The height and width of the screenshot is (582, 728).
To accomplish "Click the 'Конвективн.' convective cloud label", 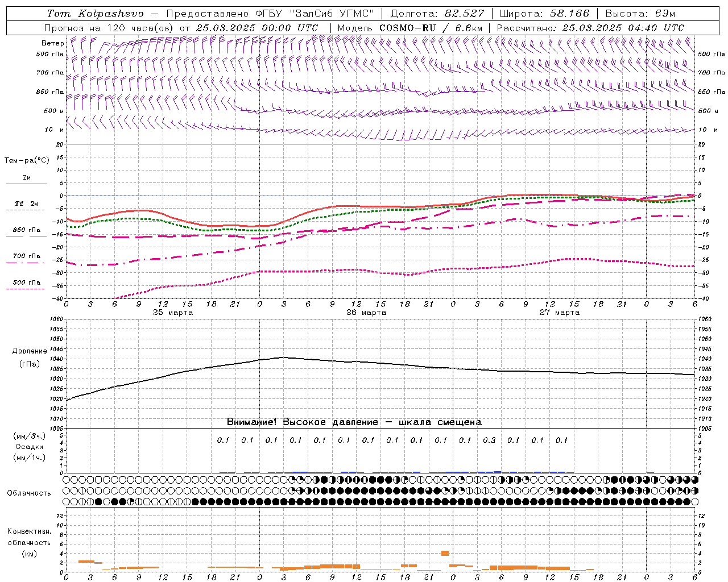I will point(29,531).
